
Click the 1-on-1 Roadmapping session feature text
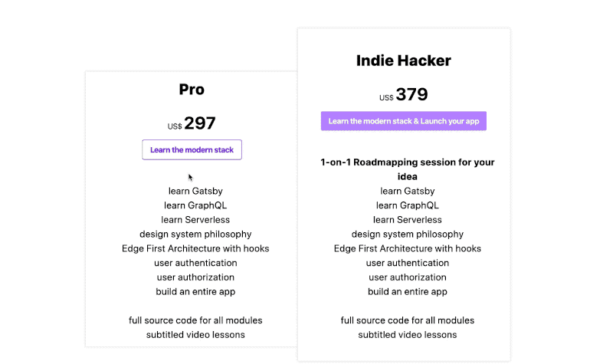[408, 169]
